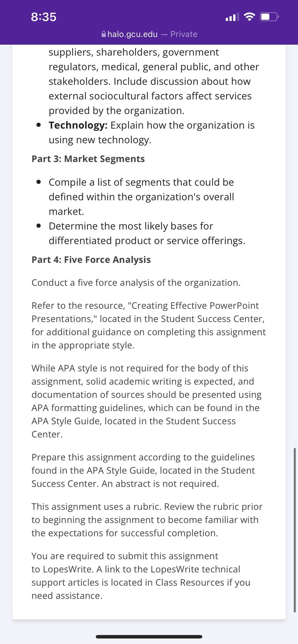The image size is (298, 644).
Task: Click the Part 3: Market Segments heading
Action: point(88,159)
